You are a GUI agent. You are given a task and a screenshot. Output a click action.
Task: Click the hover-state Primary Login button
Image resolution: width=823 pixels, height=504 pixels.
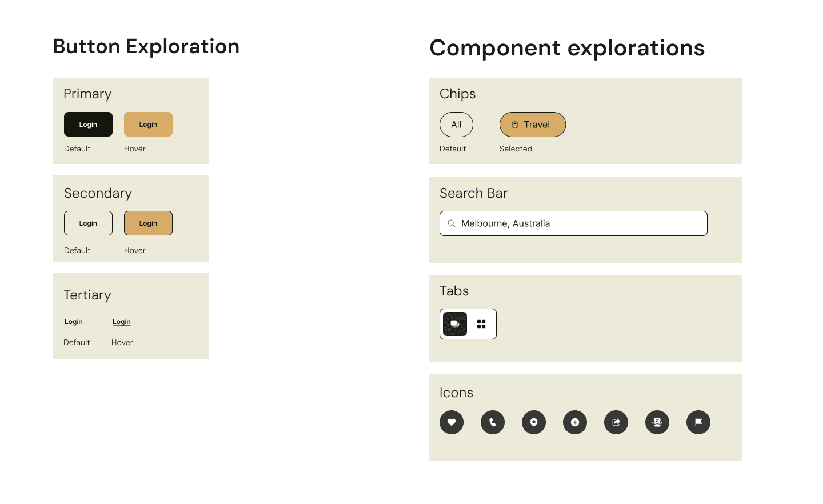click(148, 124)
